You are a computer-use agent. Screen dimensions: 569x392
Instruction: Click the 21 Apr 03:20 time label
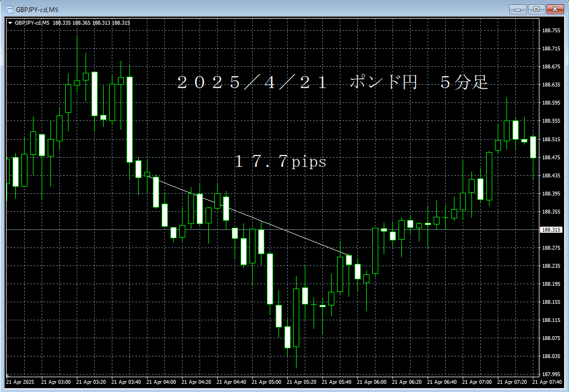(91, 382)
